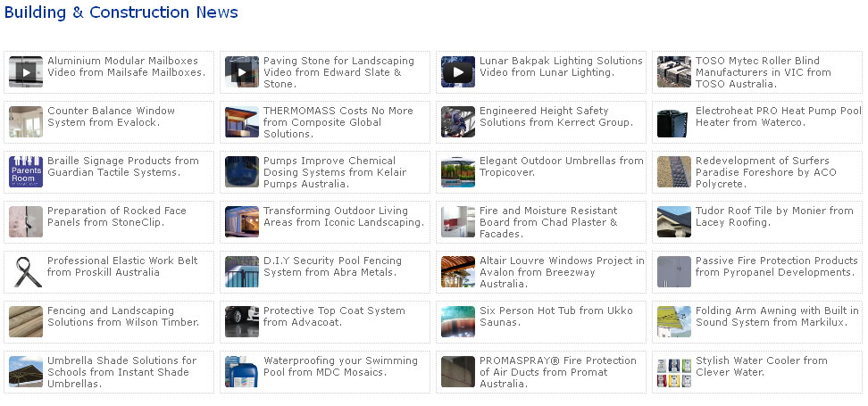Open Braille Signage Products from Guardian Tactile link
This screenshot has width=868, height=406.
pos(123,166)
